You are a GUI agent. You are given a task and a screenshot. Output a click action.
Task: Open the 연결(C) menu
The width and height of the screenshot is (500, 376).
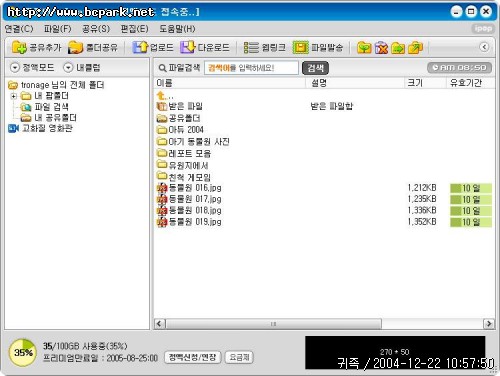(19, 29)
